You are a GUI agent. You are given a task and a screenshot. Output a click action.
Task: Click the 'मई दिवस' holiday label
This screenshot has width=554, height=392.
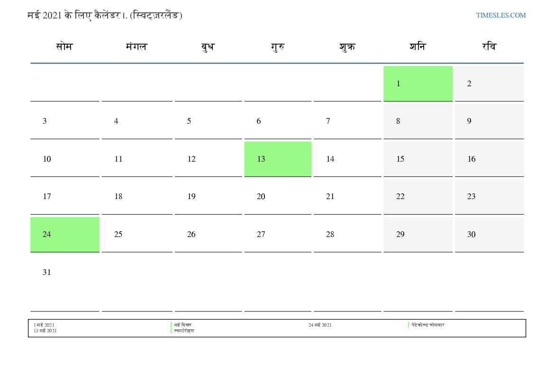[x=182, y=325]
